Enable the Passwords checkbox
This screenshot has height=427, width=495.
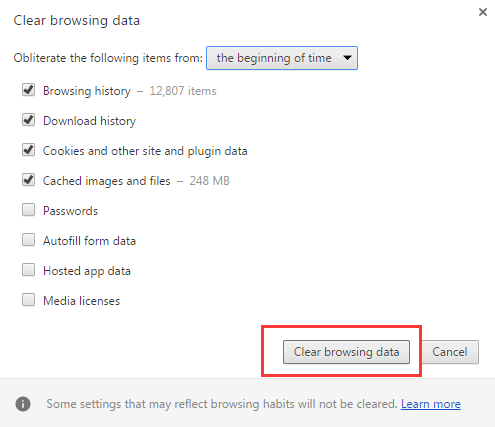28,210
